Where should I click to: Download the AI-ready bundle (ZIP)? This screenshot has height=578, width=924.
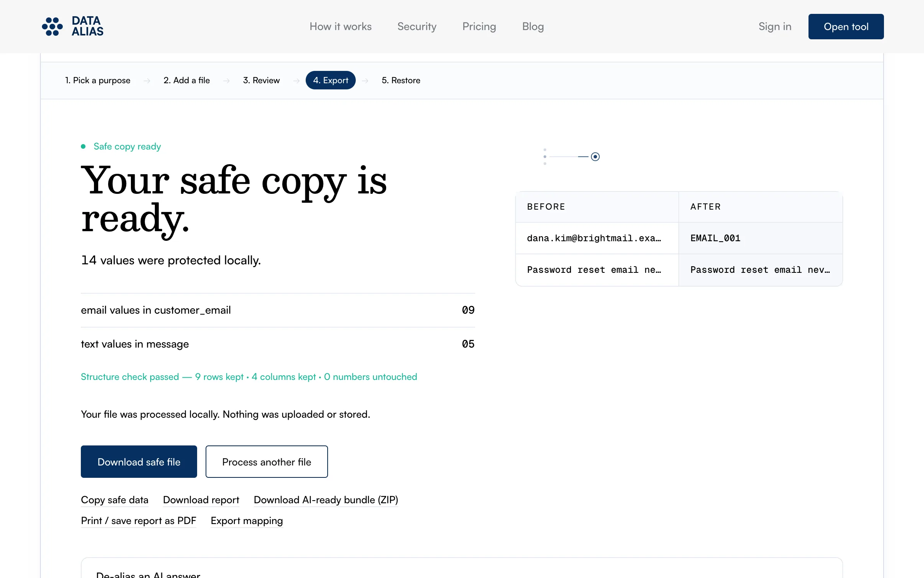[x=326, y=500]
